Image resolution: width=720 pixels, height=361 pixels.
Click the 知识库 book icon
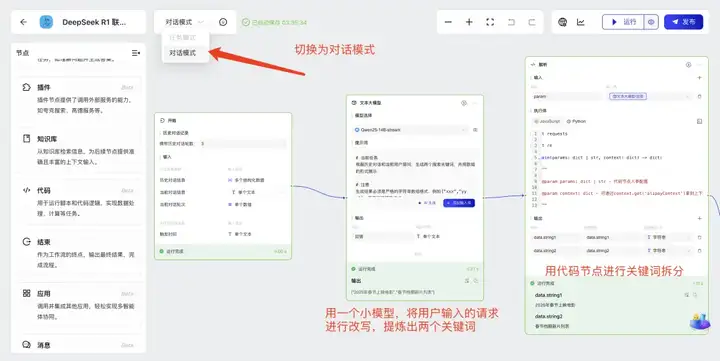27,138
